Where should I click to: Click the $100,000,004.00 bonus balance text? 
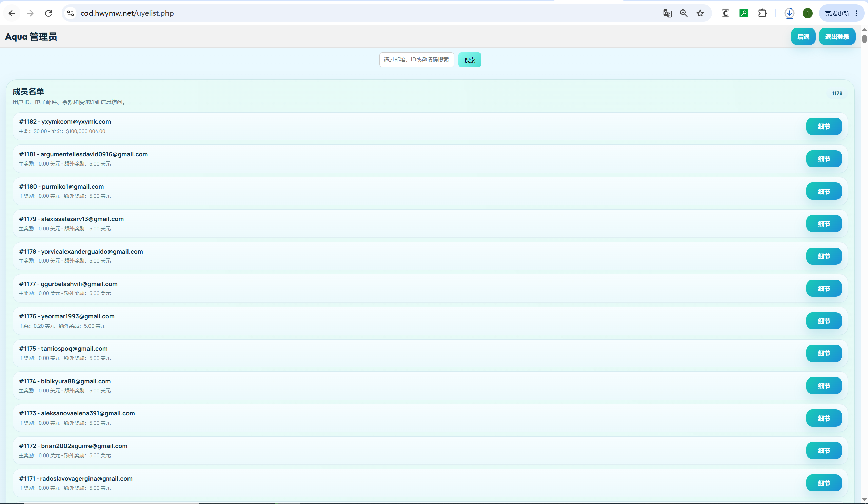(x=86, y=131)
